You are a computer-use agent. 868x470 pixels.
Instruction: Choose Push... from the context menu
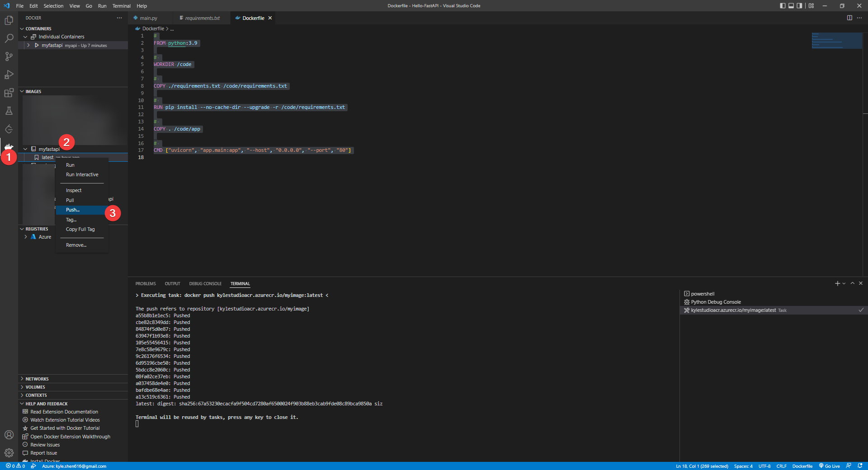[x=81, y=210]
